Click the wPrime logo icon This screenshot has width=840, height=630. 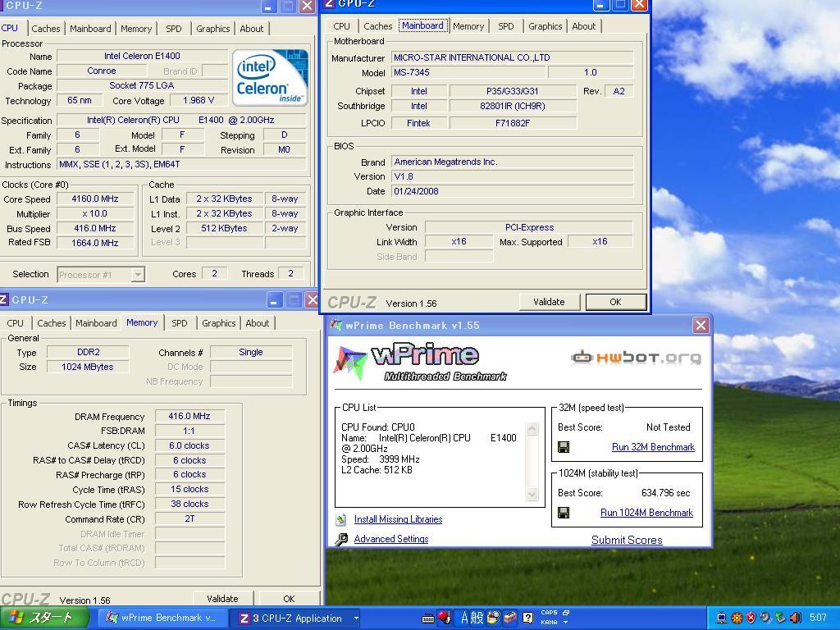click(349, 363)
